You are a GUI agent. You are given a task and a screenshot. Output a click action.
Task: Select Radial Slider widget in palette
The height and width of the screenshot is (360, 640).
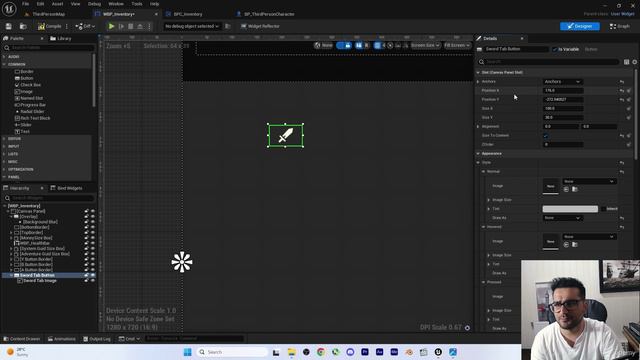tap(29, 111)
